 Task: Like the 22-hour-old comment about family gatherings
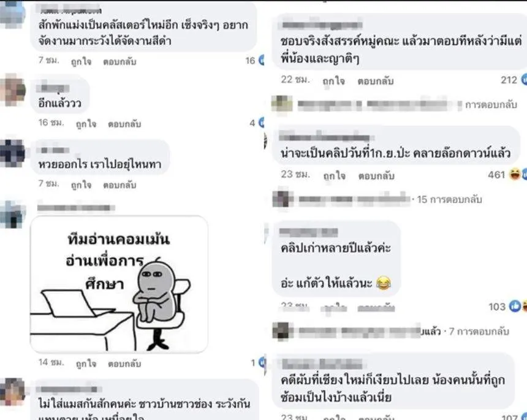333,81
